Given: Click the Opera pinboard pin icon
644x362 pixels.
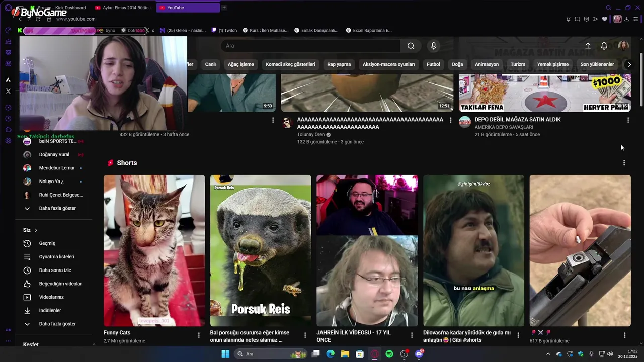Looking at the screenshot, I should tap(568, 19).
